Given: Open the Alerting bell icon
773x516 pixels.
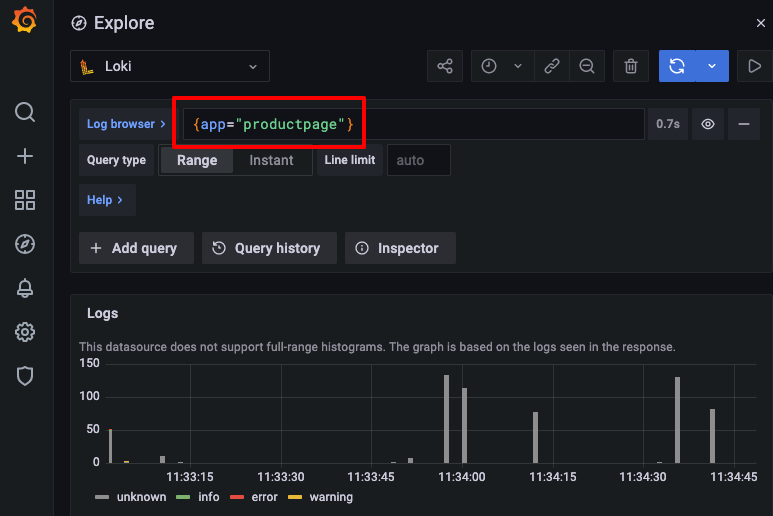Looking at the screenshot, I should pyautogui.click(x=25, y=288).
